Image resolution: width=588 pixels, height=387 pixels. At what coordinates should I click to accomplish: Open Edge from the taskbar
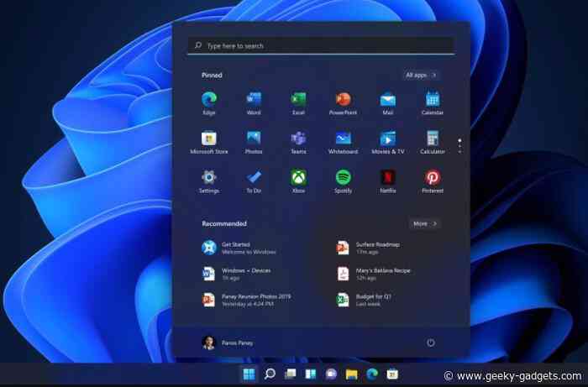[372, 374]
